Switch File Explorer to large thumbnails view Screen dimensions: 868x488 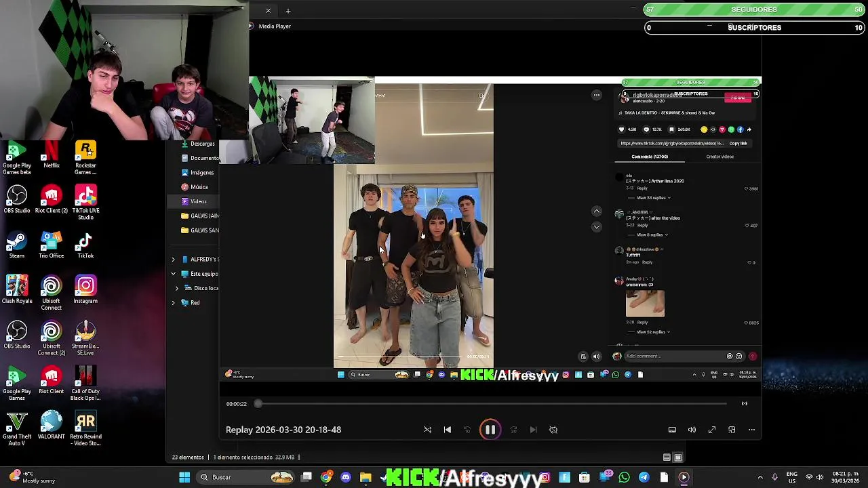point(677,457)
